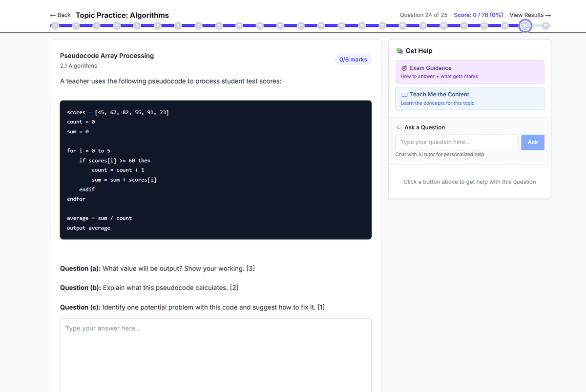Click Back to exit the practice
586x392 pixels.
click(60, 15)
